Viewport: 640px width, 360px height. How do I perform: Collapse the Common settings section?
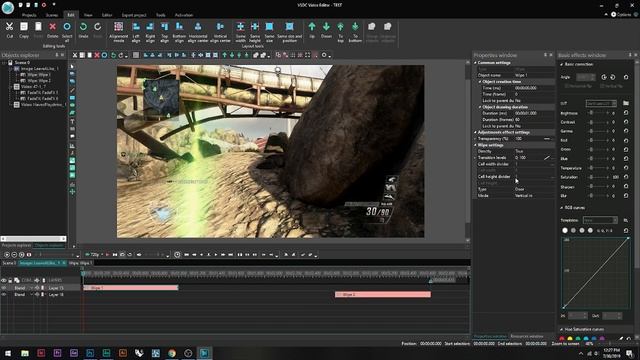(475, 63)
